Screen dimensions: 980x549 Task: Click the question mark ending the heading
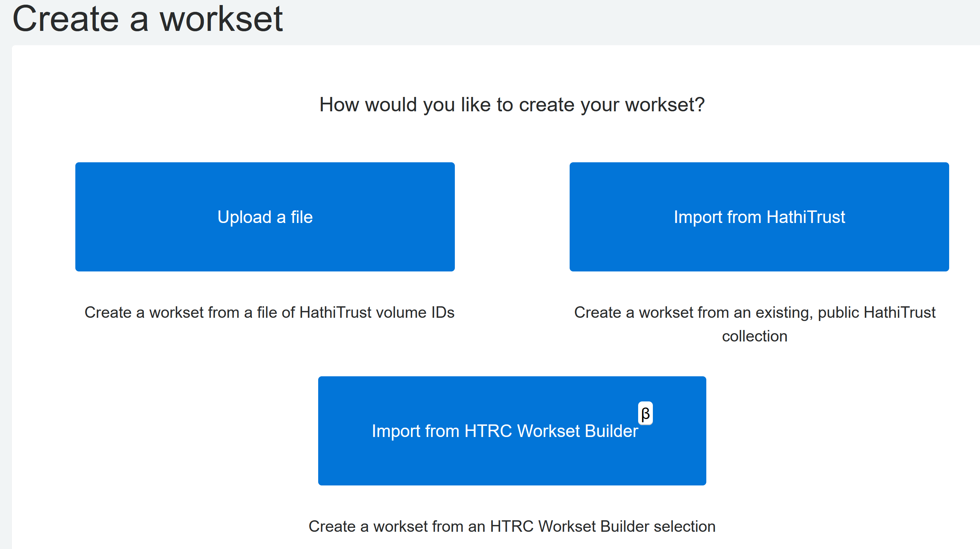tap(699, 105)
